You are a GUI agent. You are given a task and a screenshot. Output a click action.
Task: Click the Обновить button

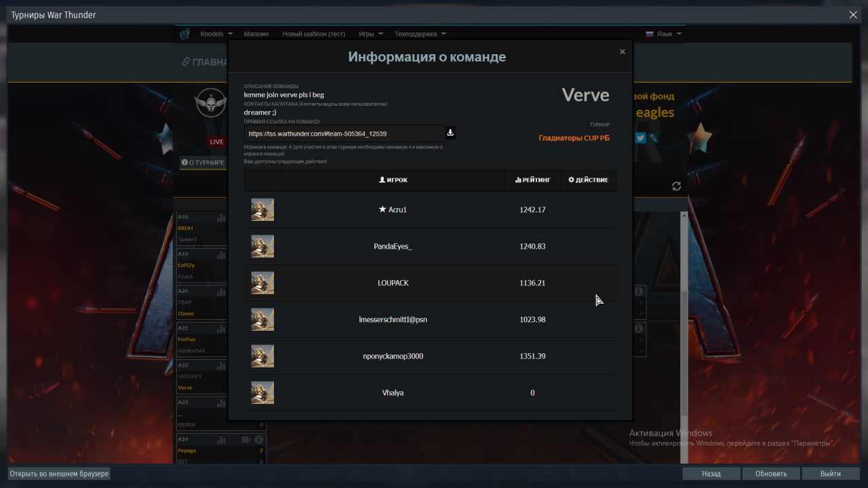(770, 474)
